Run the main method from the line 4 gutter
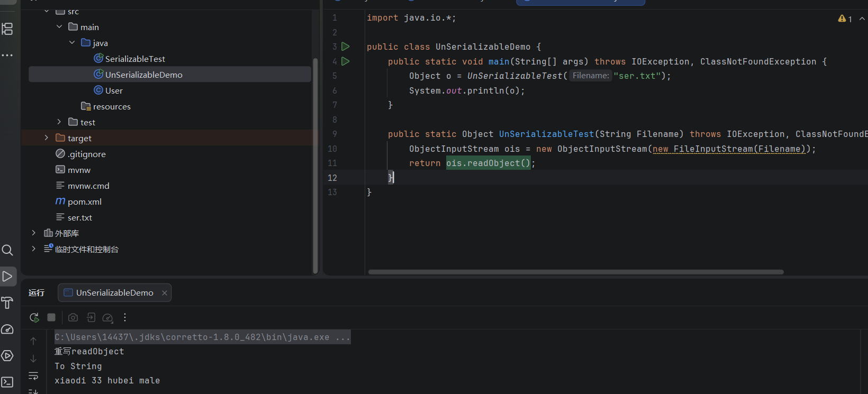The width and height of the screenshot is (868, 394). pos(346,61)
